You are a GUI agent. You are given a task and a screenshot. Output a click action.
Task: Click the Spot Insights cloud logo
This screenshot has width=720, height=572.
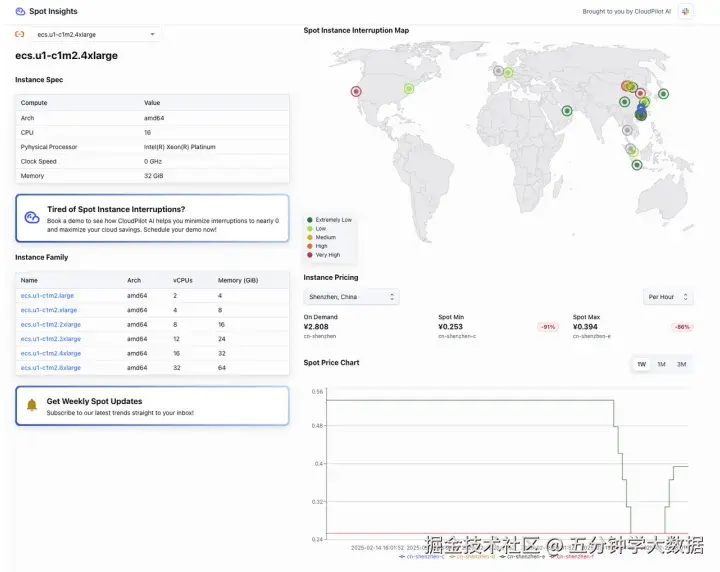click(20, 11)
